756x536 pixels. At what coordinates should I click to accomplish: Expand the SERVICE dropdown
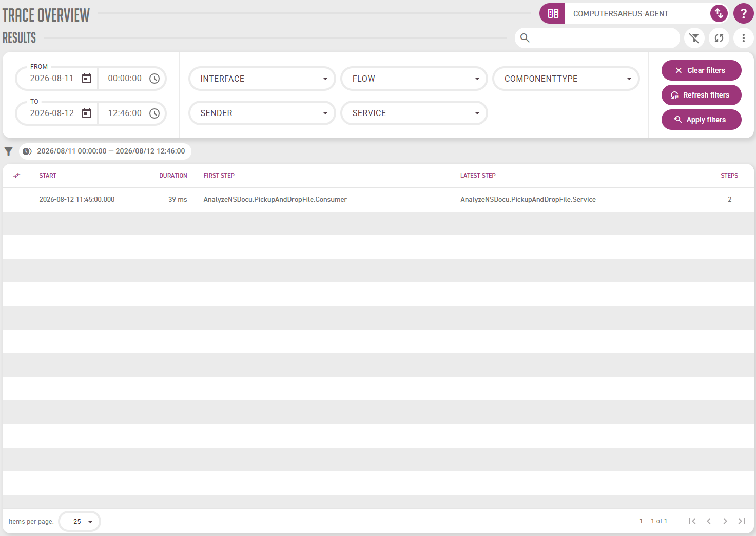414,113
